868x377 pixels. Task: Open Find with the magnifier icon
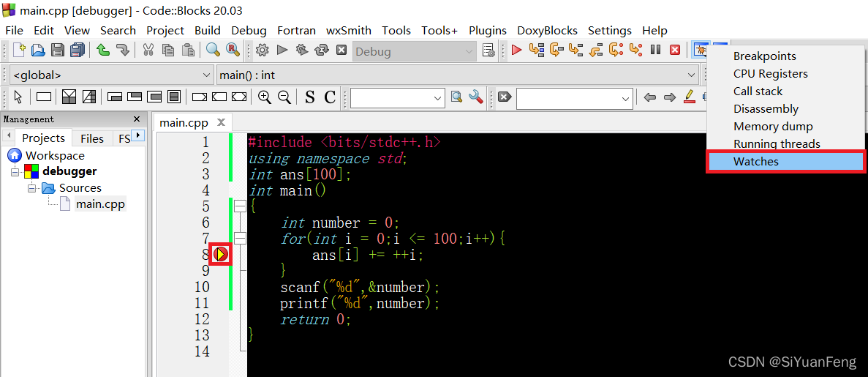[213, 51]
